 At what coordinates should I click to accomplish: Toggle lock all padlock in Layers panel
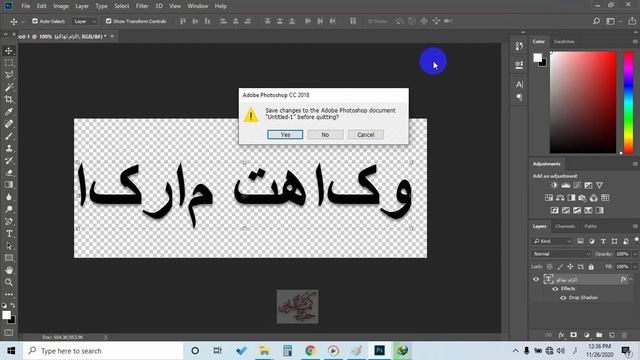591,267
